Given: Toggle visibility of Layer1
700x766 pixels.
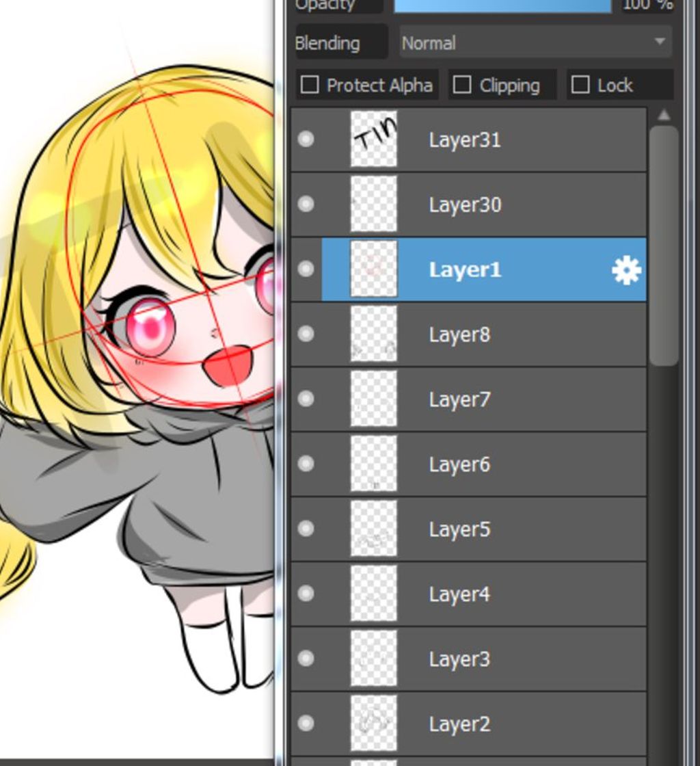Looking at the screenshot, I should click(x=306, y=269).
